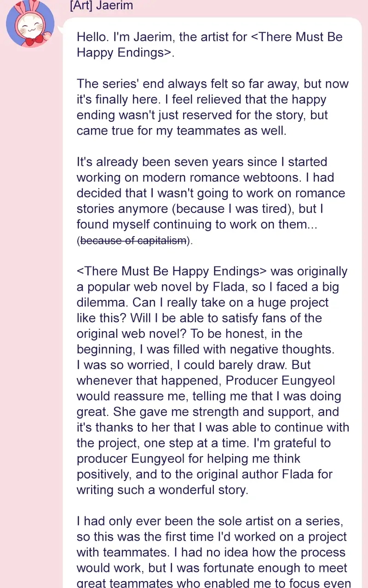Click the struck-through "because of capitalism" text

click(x=133, y=240)
